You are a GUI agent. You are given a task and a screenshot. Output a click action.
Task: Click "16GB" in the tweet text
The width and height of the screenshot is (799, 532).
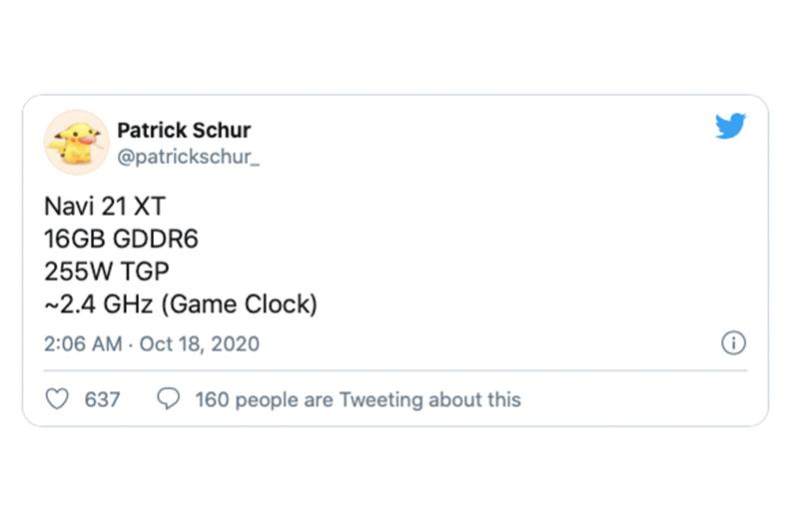pyautogui.click(x=74, y=240)
